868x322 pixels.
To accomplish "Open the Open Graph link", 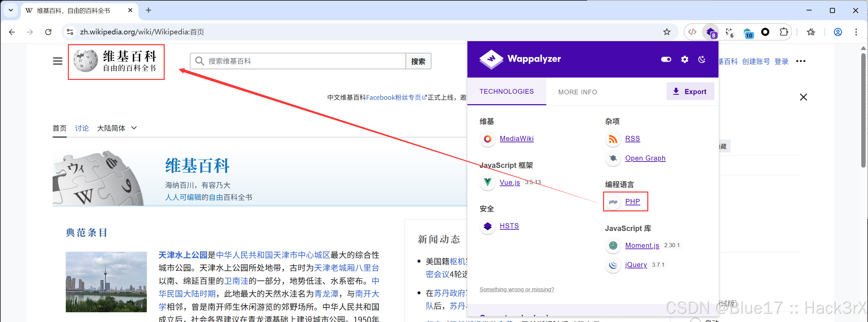I will [x=645, y=158].
